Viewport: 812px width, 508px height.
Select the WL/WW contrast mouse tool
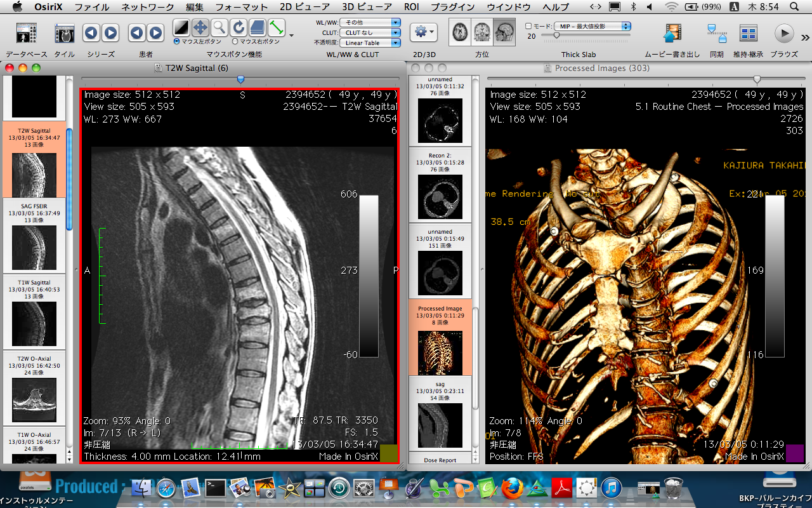[181, 27]
